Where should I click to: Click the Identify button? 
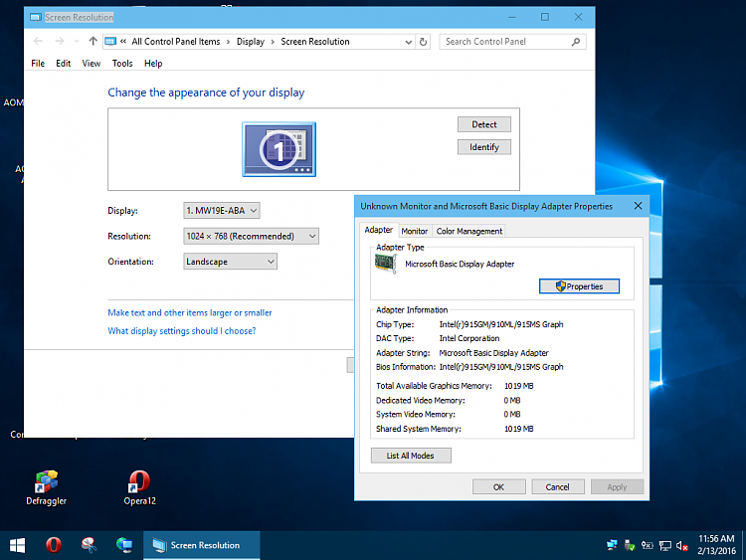tap(484, 147)
